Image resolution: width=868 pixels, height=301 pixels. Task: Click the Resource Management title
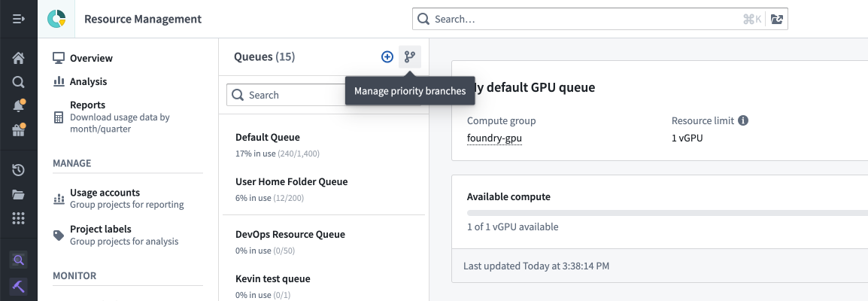[143, 19]
